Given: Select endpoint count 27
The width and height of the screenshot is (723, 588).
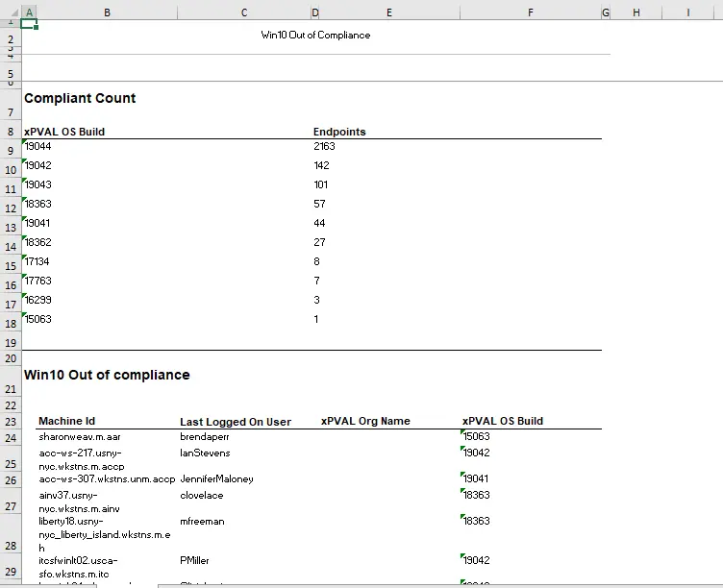Looking at the screenshot, I should point(319,242).
